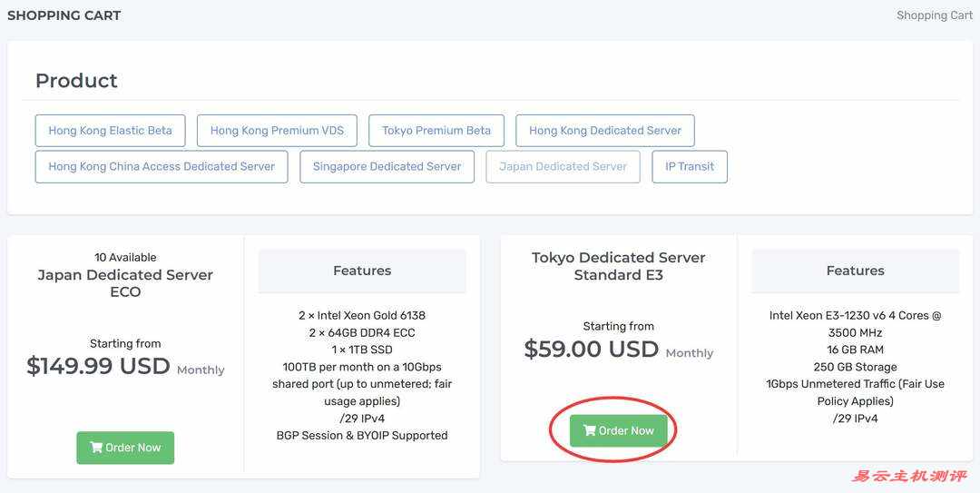Click the $59.00 USD price
The width and height of the screenshot is (980, 493).
(591, 349)
